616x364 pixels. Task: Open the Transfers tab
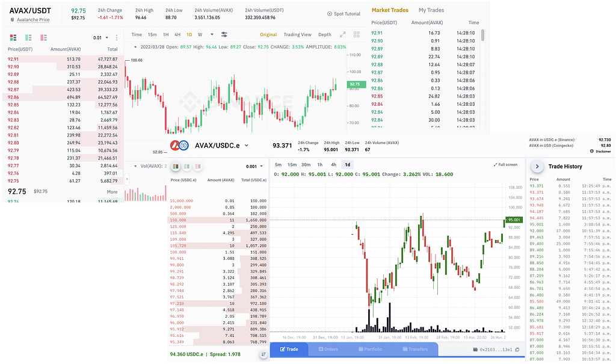pos(415,349)
